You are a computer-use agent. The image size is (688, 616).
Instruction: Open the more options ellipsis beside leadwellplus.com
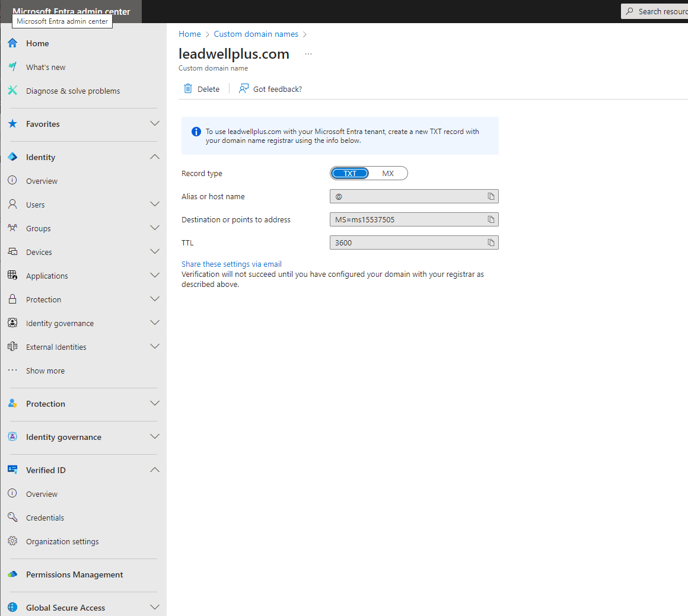click(308, 53)
